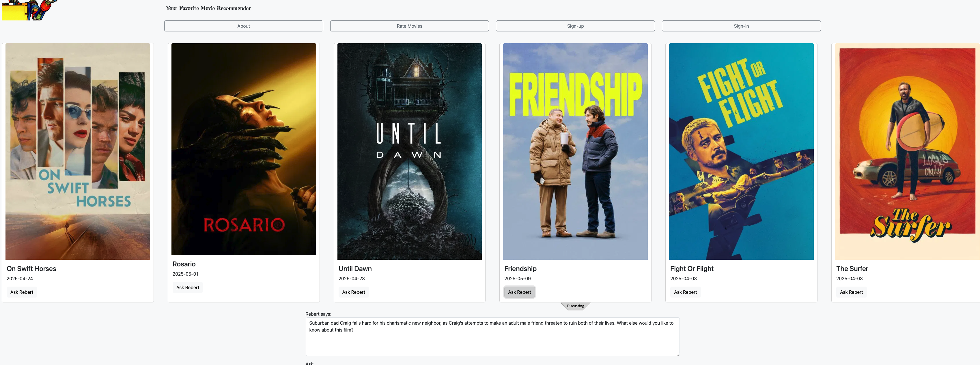Click the Fight Or Flight poster
980x365 pixels.
tap(741, 151)
